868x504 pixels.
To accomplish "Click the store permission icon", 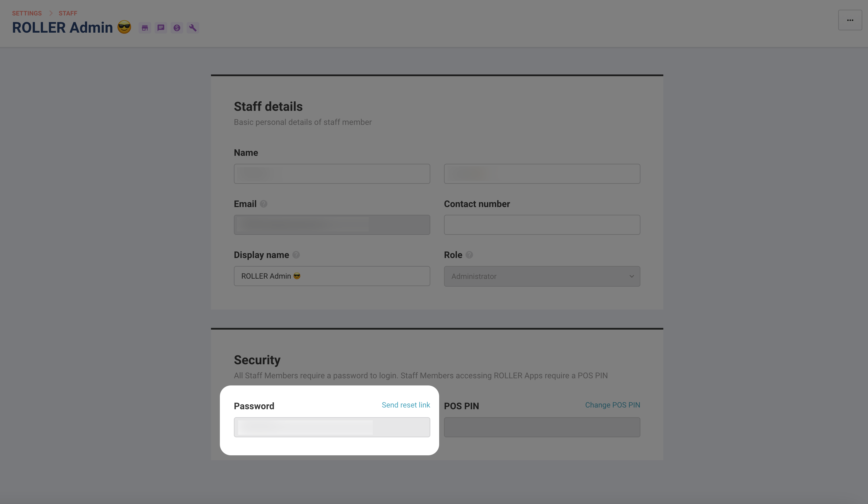I will pos(145,28).
